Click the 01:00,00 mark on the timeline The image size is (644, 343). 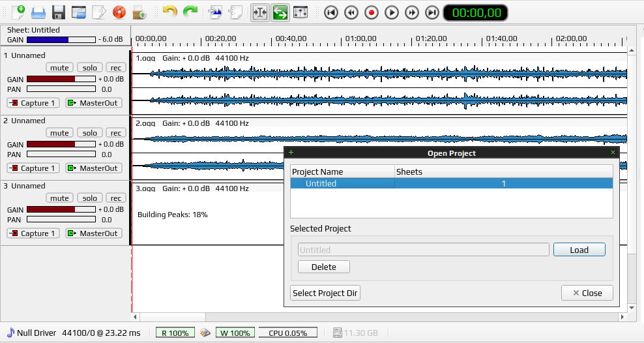360,38
